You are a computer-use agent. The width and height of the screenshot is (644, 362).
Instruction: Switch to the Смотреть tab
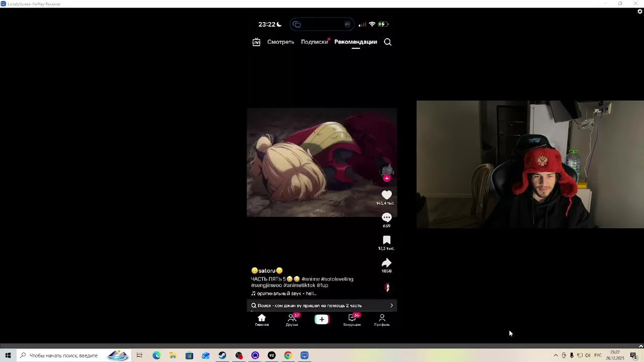pyautogui.click(x=281, y=42)
